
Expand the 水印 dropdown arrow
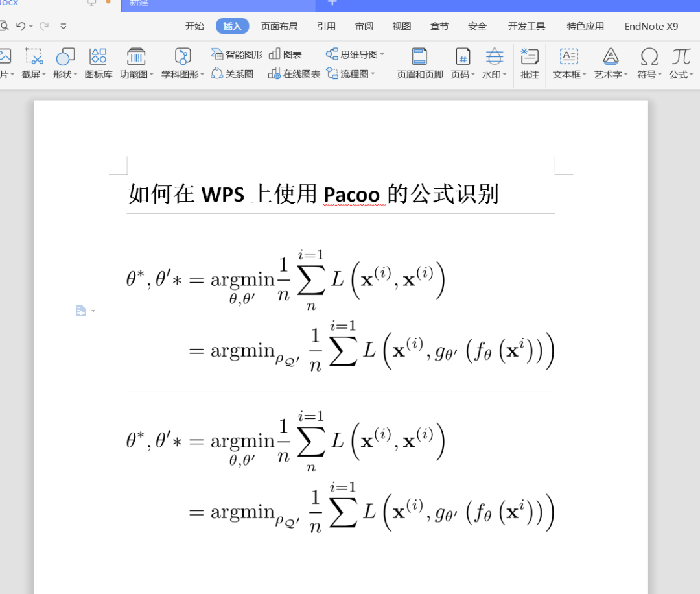tap(504, 74)
